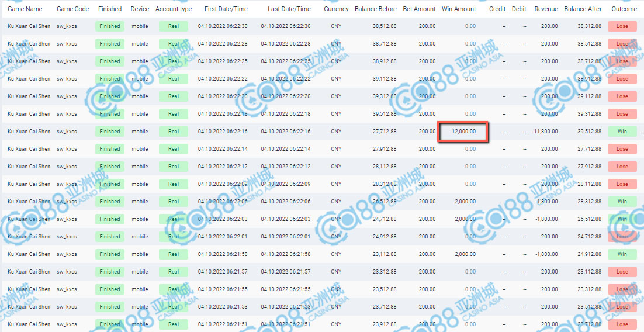644x332 pixels.
Task: Click the Bet Amount column header
Action: (420, 9)
